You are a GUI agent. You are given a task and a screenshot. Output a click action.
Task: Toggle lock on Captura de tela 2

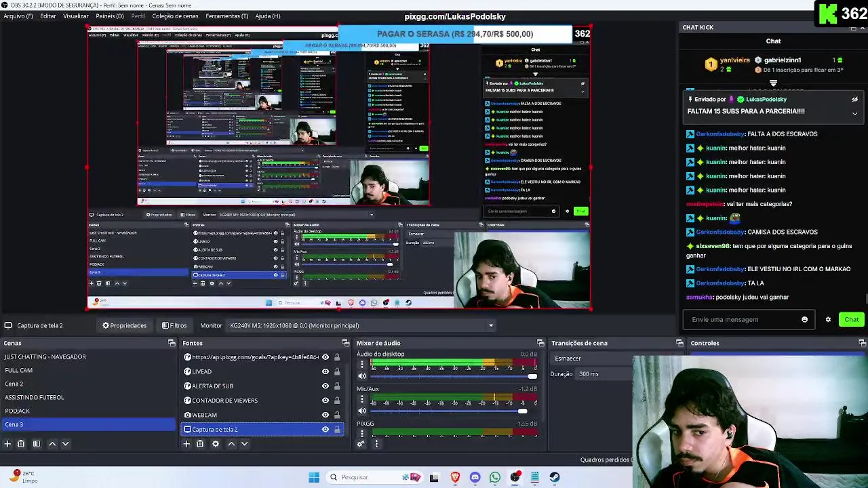click(x=337, y=429)
